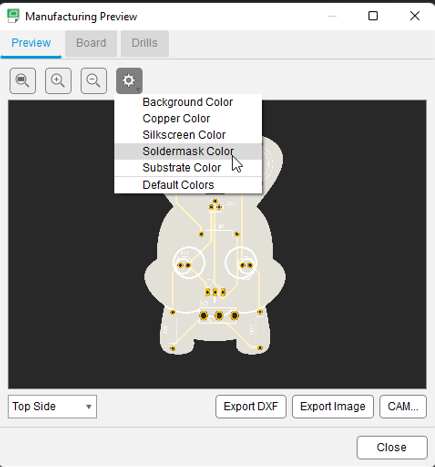
Task: Open the Drills tab
Action: [x=145, y=43]
